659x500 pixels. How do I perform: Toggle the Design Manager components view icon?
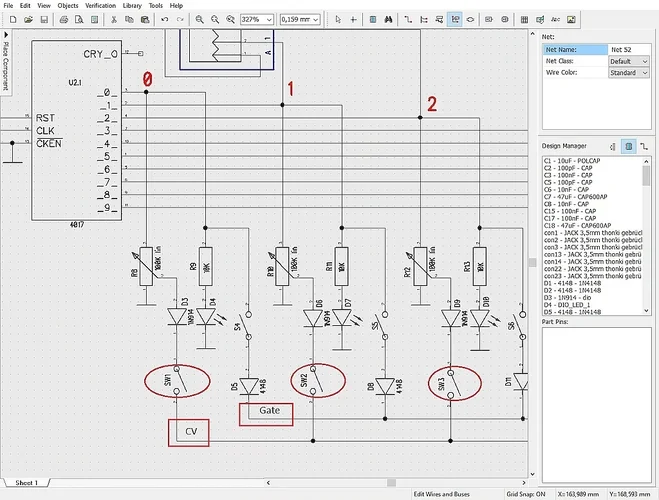coord(629,146)
